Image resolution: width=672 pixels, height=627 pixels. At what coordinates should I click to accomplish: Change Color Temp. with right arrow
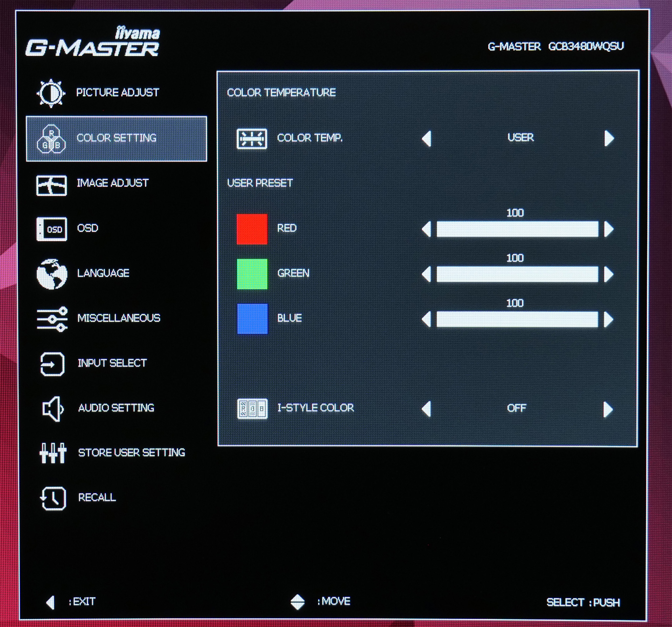[x=609, y=138]
